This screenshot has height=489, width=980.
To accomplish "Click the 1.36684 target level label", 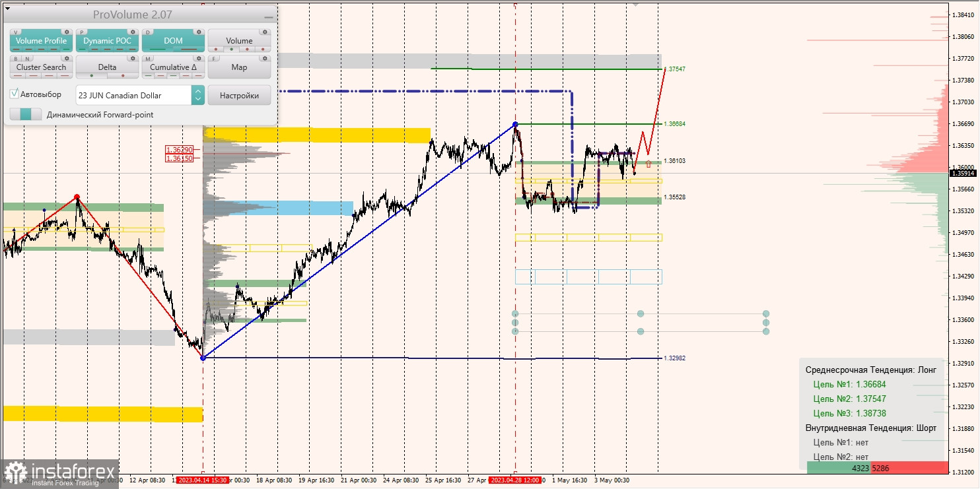I will (x=675, y=124).
